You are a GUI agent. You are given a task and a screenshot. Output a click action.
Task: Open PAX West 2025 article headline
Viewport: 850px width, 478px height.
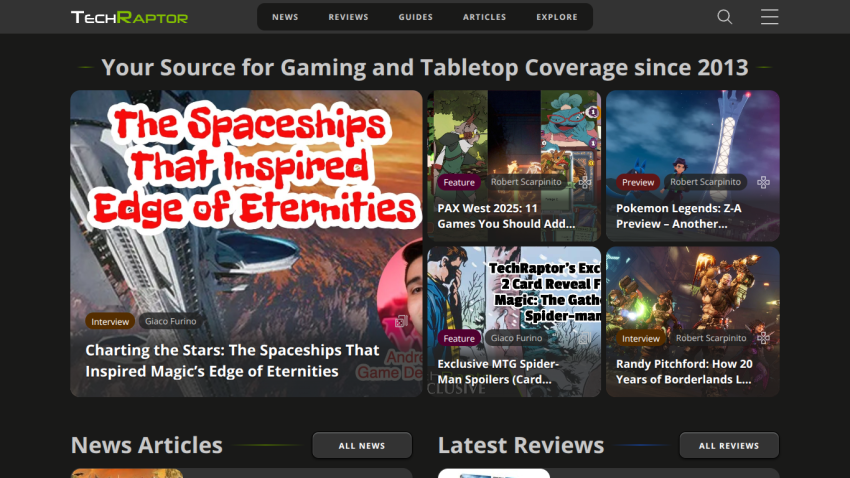tap(506, 216)
